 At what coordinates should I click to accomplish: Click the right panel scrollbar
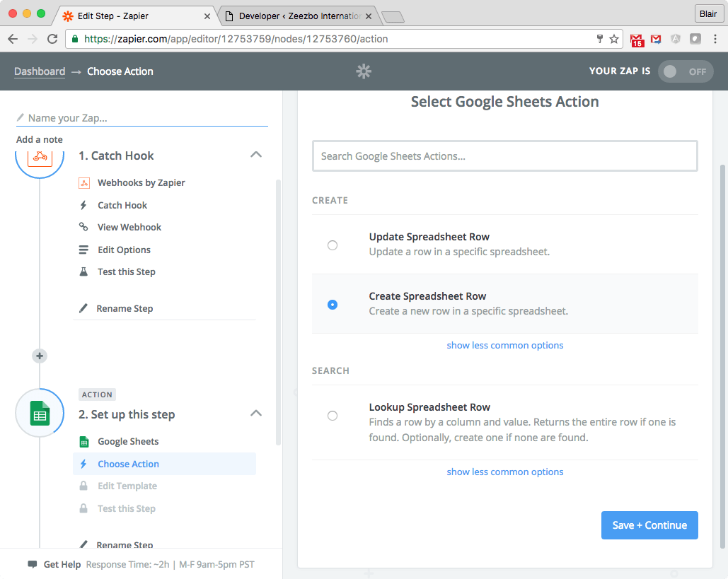[x=722, y=356]
